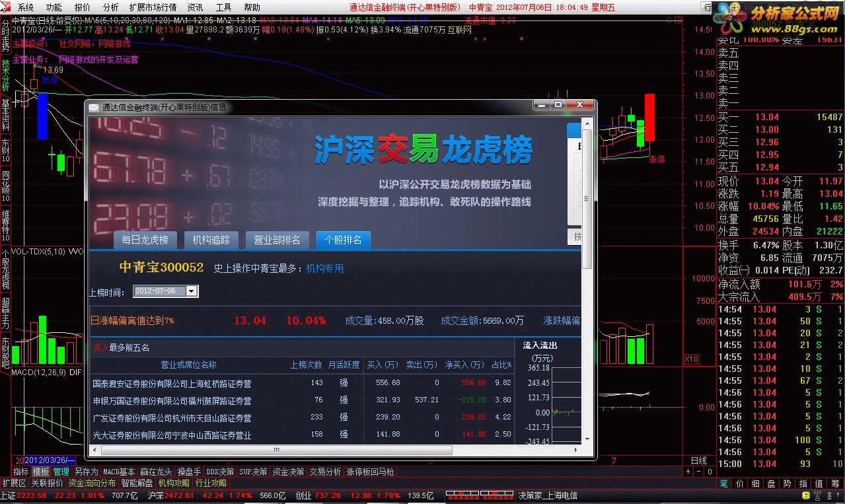Select the 技术分析 side tab
Viewport: 845px width, 504px height.
click(x=5, y=75)
